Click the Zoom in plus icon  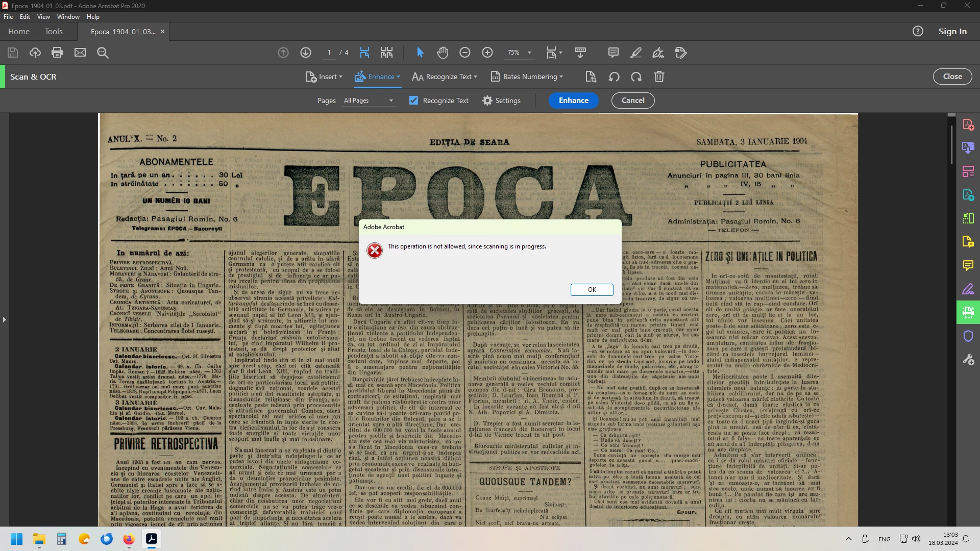[x=487, y=53]
